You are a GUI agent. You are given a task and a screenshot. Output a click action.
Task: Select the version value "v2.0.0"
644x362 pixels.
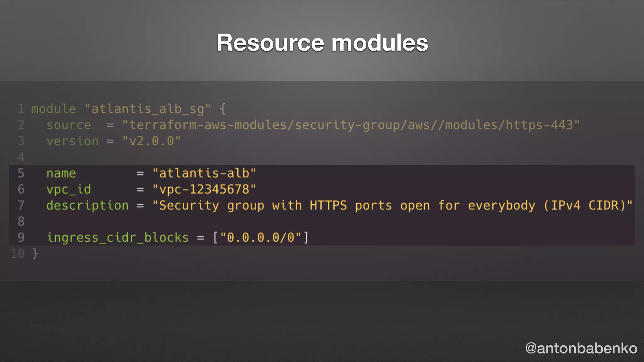point(151,141)
